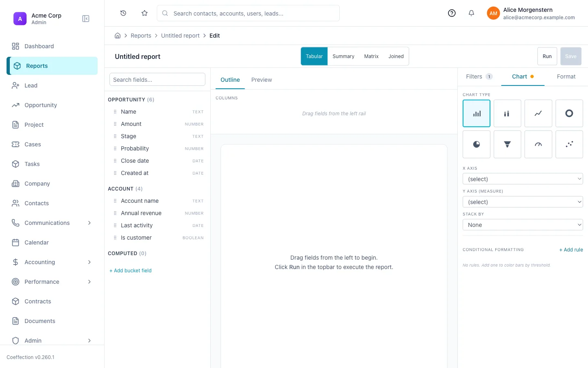Viewport: 588px width, 368px height.
Task: Select the scatter chart type
Action: click(x=569, y=144)
